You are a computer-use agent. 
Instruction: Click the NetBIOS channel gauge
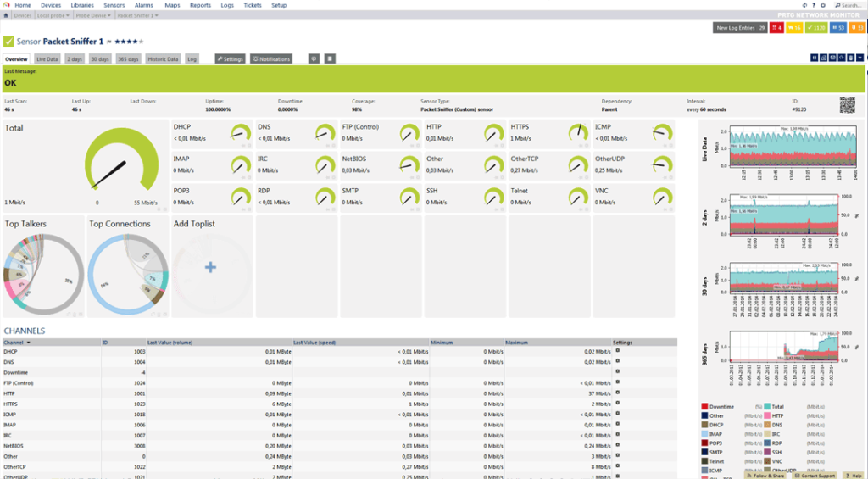point(409,164)
